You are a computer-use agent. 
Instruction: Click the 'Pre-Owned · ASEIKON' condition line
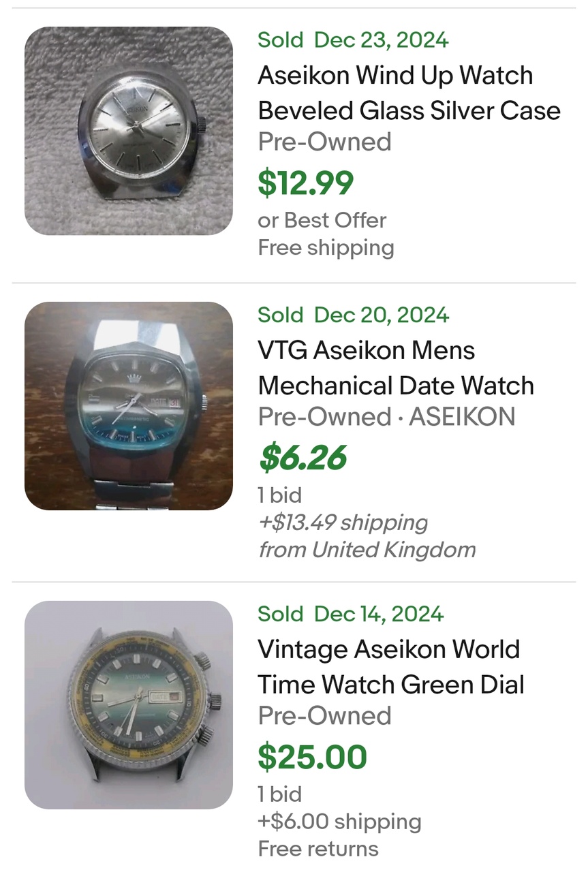tap(386, 416)
